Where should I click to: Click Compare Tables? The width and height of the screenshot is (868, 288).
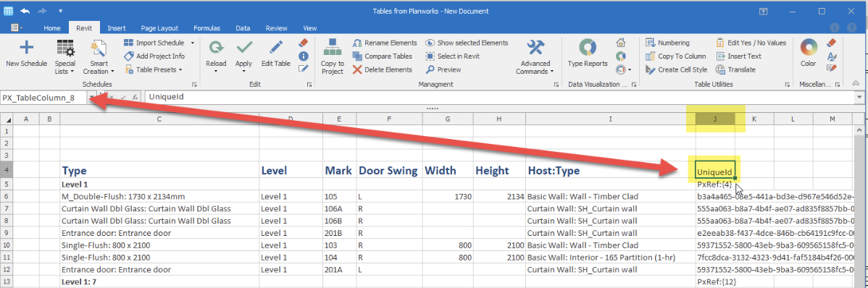click(382, 56)
